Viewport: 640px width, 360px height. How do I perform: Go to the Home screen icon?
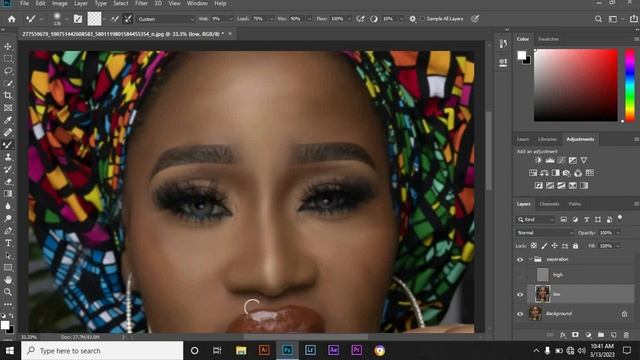[11, 19]
